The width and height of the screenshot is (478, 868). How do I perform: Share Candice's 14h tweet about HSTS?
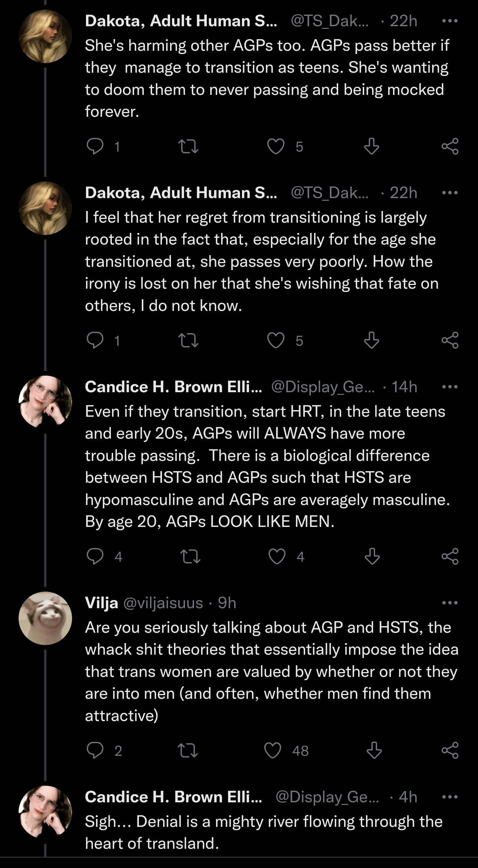point(450,556)
